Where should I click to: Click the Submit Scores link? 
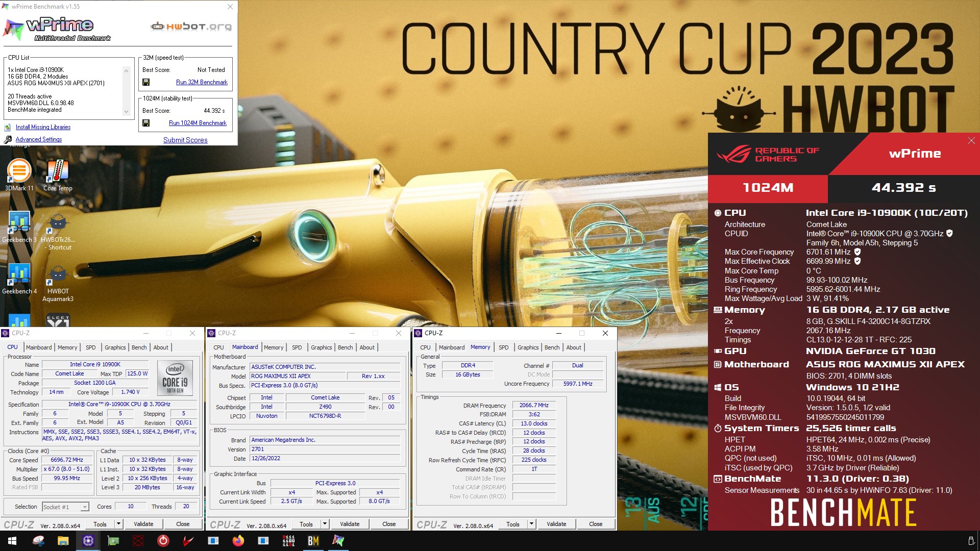(x=185, y=140)
